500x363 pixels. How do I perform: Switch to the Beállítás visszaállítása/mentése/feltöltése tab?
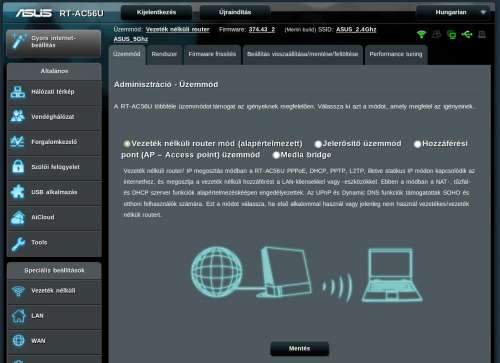click(303, 54)
